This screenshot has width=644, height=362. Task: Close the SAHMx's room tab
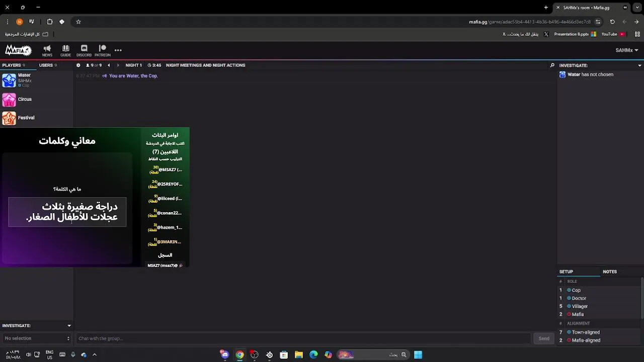558,8
